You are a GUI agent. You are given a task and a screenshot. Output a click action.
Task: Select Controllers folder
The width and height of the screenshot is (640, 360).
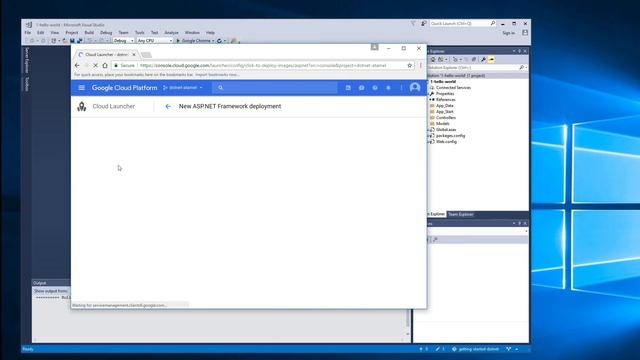point(446,118)
